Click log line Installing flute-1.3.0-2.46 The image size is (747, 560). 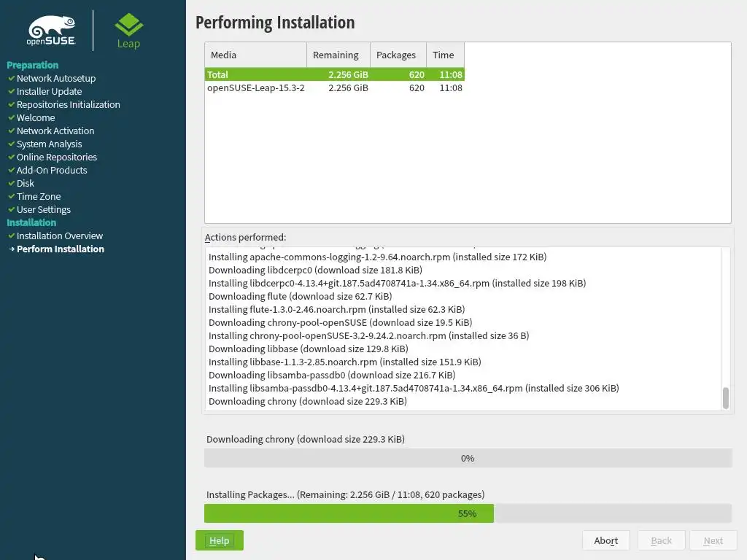(x=337, y=309)
